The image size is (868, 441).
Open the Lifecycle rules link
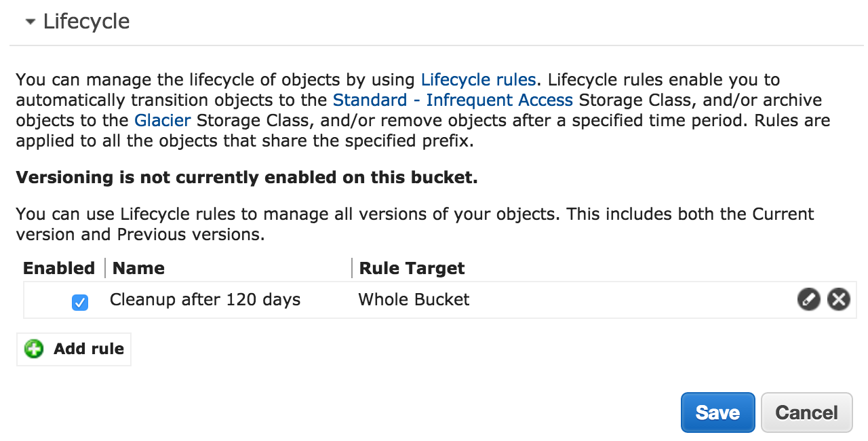click(478, 79)
